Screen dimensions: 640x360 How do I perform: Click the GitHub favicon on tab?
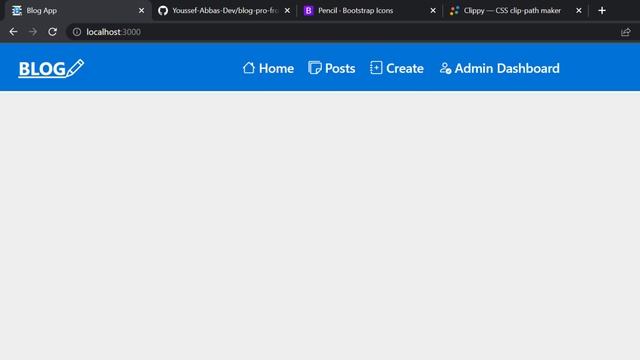pyautogui.click(x=163, y=11)
